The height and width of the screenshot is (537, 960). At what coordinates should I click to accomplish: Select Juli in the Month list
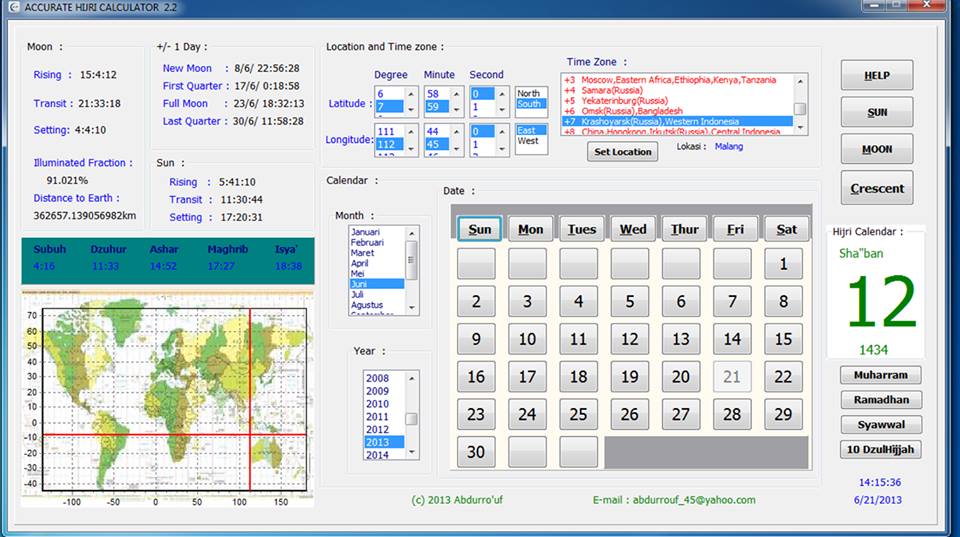pyautogui.click(x=360, y=296)
